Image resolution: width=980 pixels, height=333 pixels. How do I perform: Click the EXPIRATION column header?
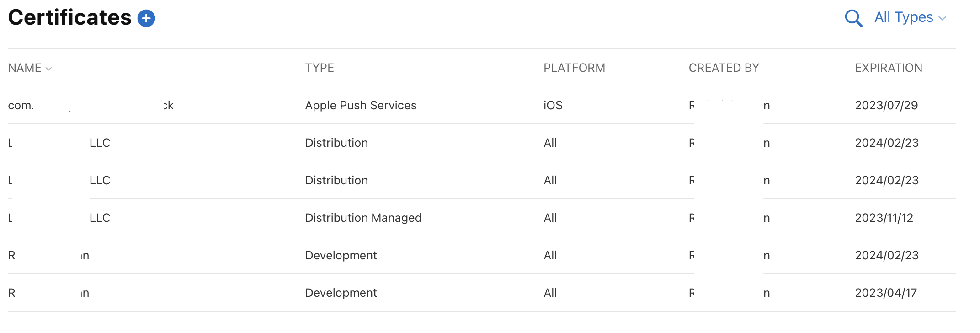pyautogui.click(x=888, y=68)
